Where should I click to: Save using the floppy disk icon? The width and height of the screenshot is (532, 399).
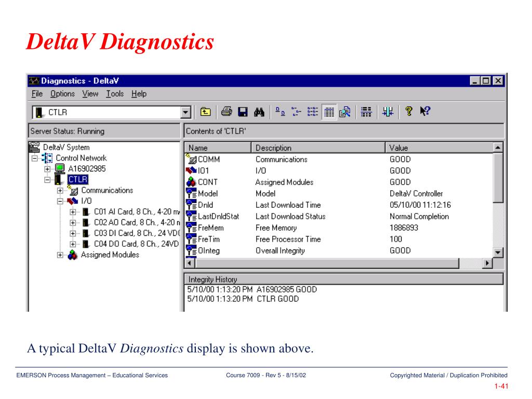[x=243, y=112]
